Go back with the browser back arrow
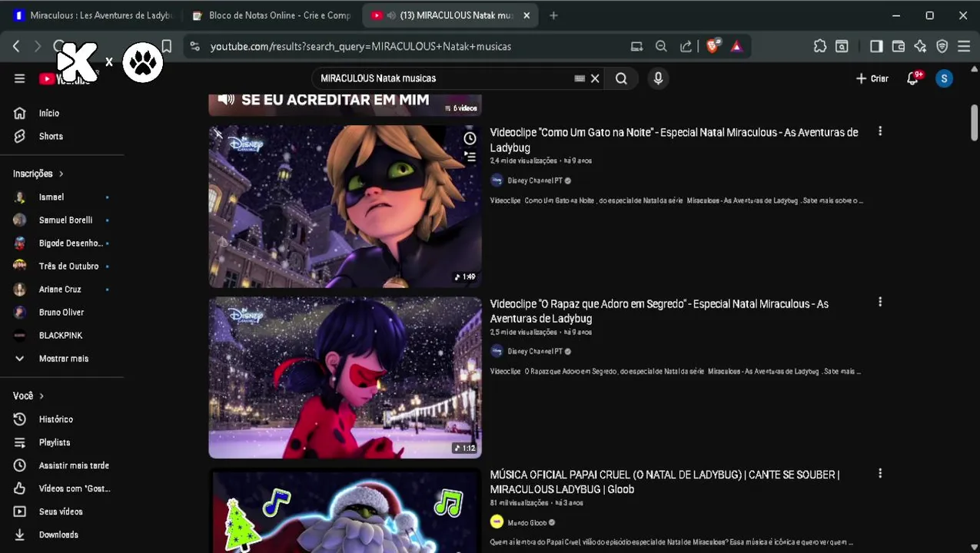 [16, 46]
